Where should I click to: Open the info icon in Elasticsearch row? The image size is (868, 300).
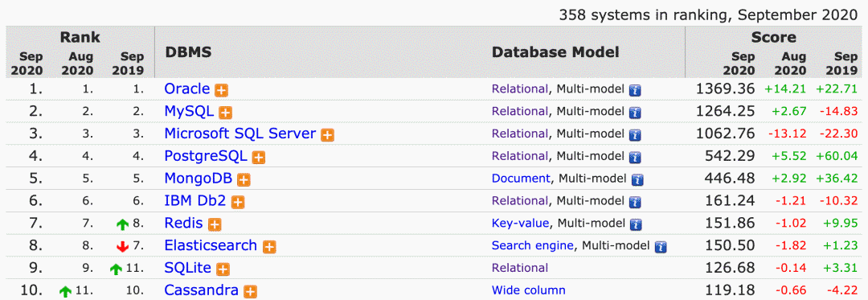(661, 247)
